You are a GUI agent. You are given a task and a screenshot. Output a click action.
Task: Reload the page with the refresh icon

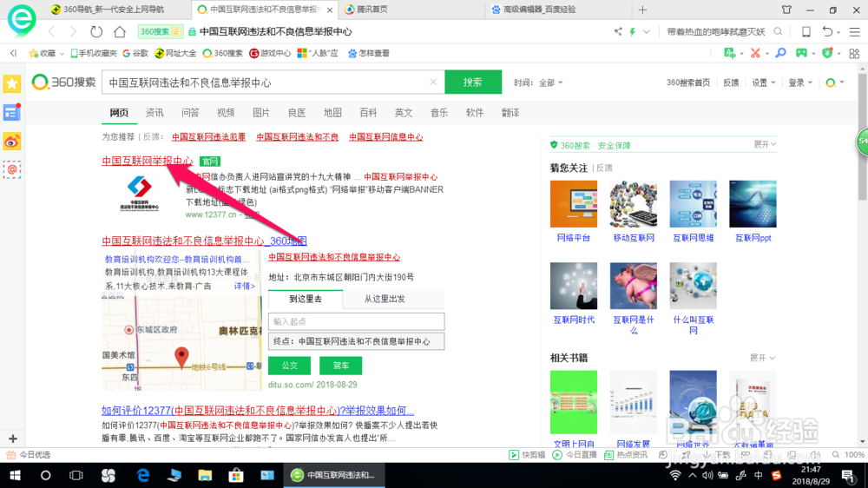pos(96,31)
